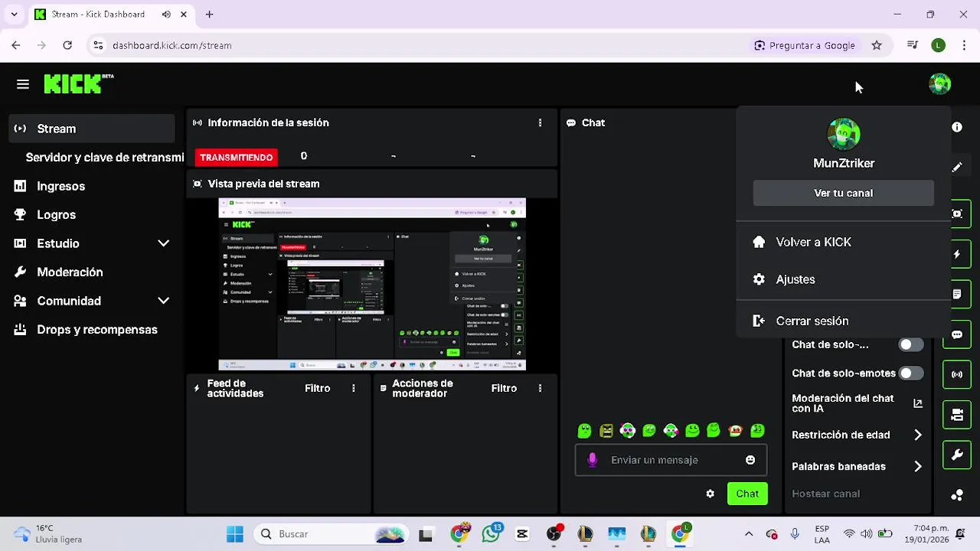Click the MunZtriker username in profile menu
Viewport: 980px width, 551px height.
click(x=843, y=163)
